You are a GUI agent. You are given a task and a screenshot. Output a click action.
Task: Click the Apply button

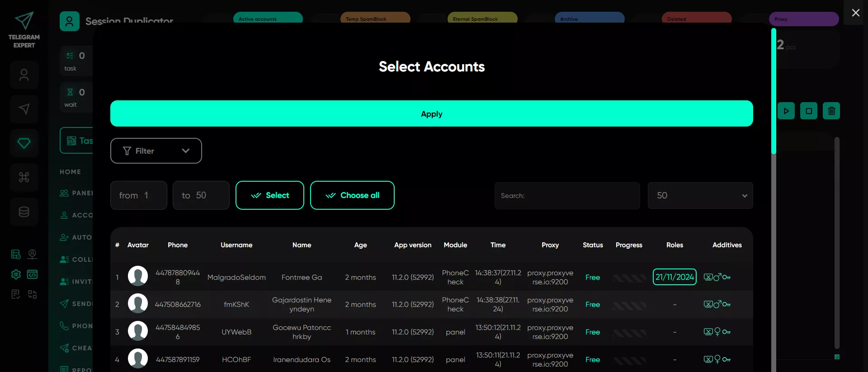click(431, 113)
